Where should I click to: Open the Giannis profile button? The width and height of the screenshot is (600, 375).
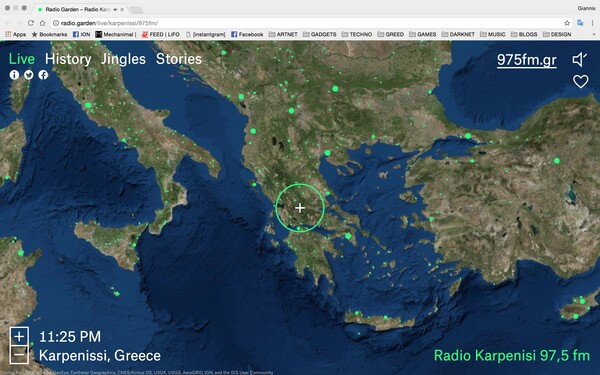click(x=586, y=8)
